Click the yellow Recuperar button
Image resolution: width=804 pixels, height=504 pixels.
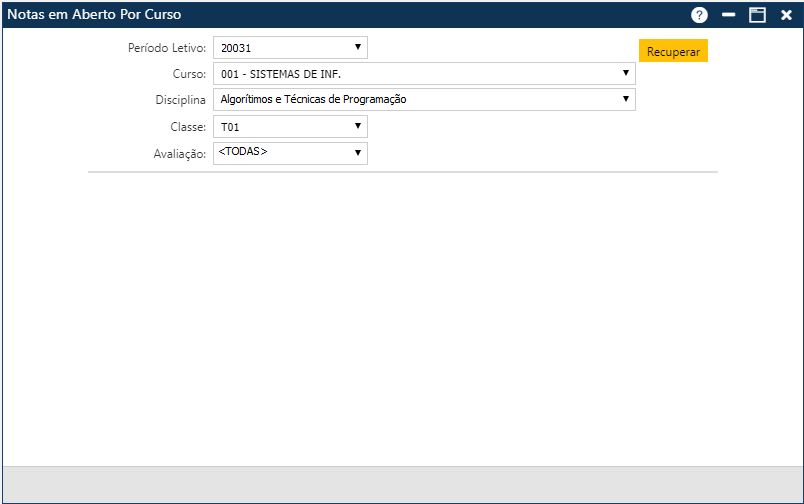[673, 51]
